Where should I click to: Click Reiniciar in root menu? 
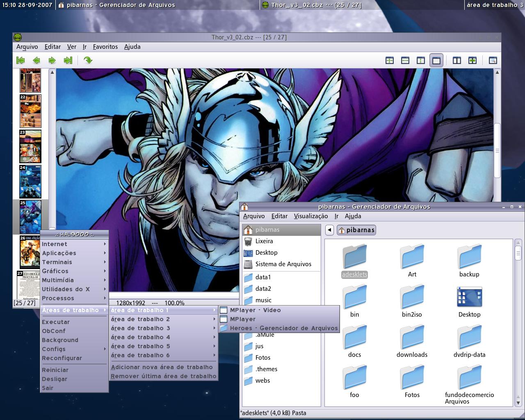(74, 370)
